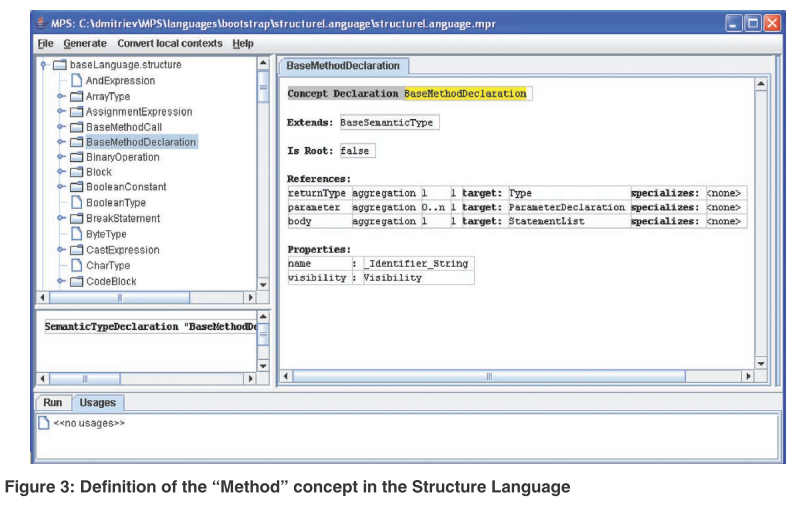Minimize the MPS window
797x505 pixels.
[733, 23]
